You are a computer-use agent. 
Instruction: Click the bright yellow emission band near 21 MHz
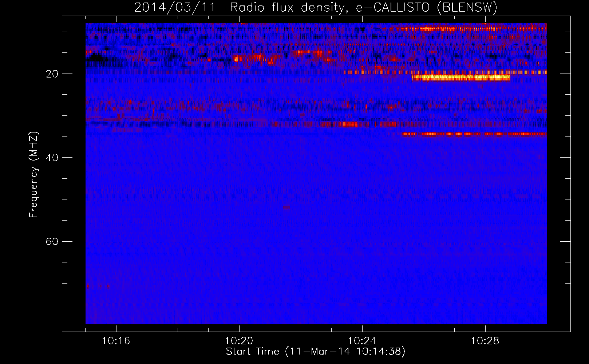pyautogui.click(x=461, y=78)
